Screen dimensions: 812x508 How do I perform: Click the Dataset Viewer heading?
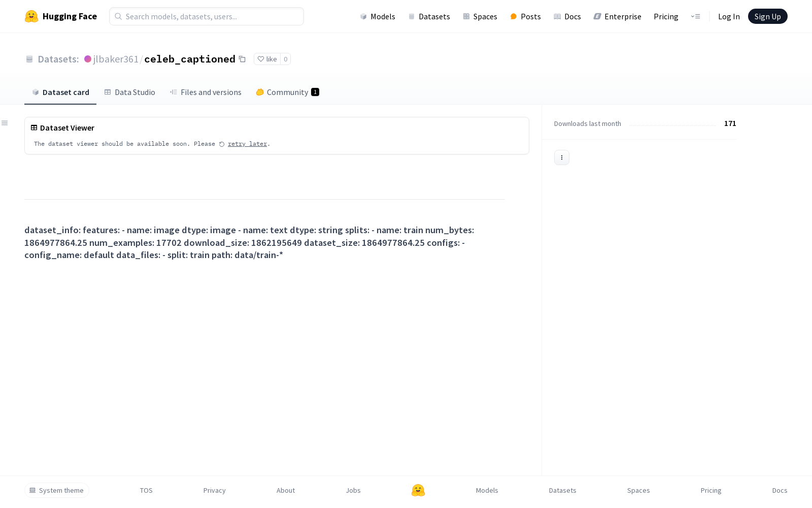[x=67, y=128]
